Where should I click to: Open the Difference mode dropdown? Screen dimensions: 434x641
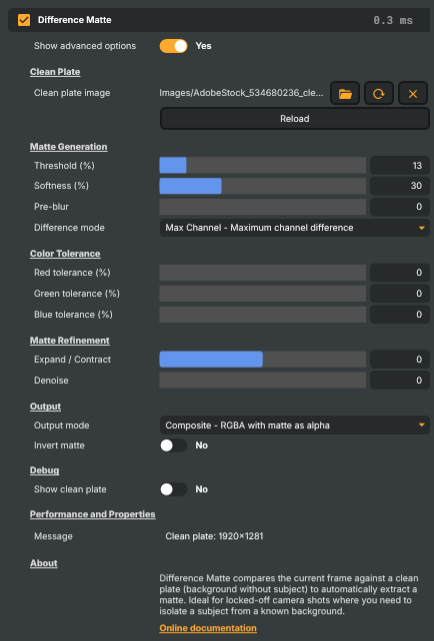295,228
